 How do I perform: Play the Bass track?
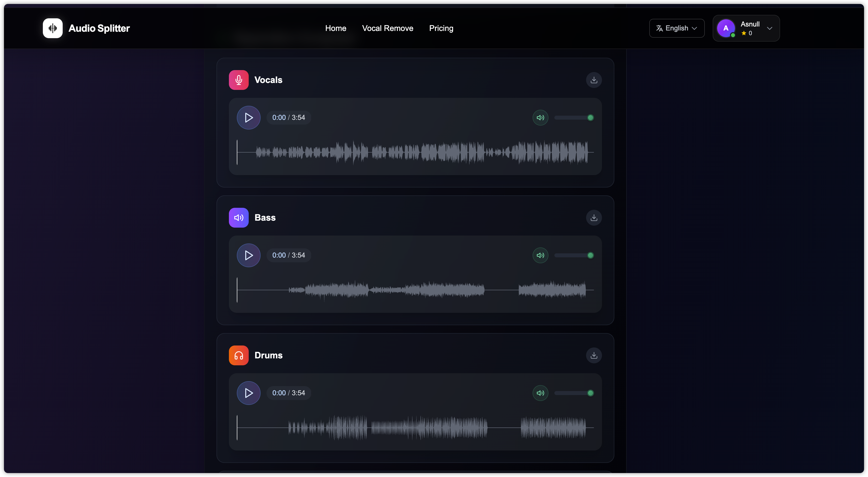point(249,255)
